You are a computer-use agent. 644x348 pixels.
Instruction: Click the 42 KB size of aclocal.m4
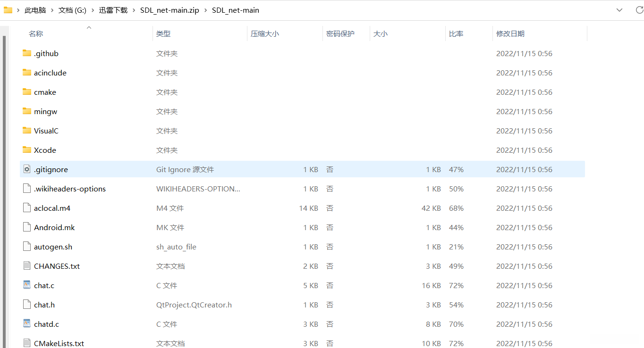(x=431, y=208)
